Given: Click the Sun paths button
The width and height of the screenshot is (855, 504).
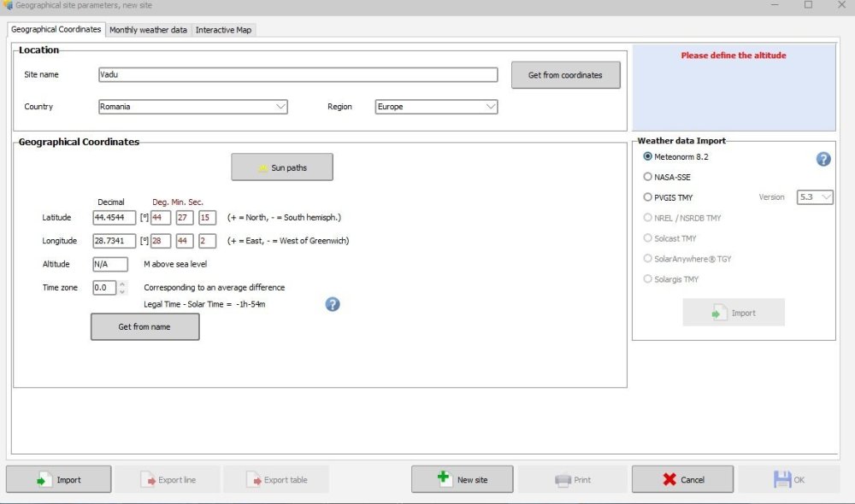Looking at the screenshot, I should coord(281,167).
